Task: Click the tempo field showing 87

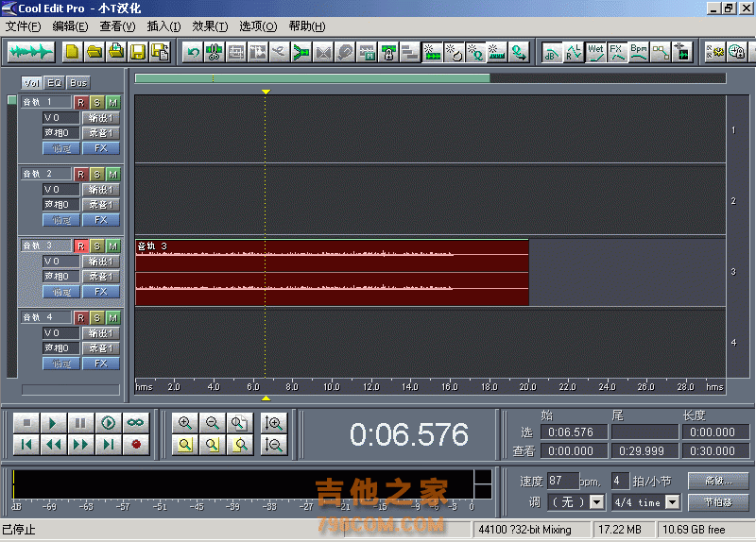Action: click(x=562, y=481)
